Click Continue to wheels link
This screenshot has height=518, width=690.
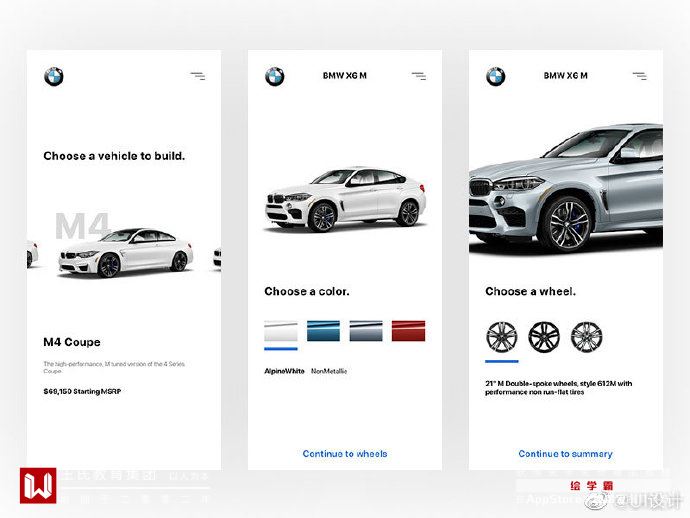[345, 454]
